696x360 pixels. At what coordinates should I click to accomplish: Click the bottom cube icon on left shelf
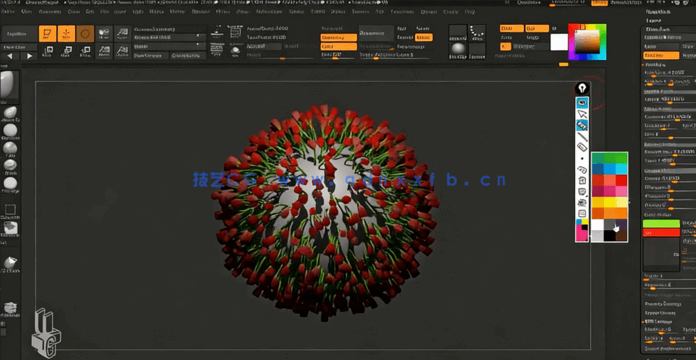pos(10,308)
